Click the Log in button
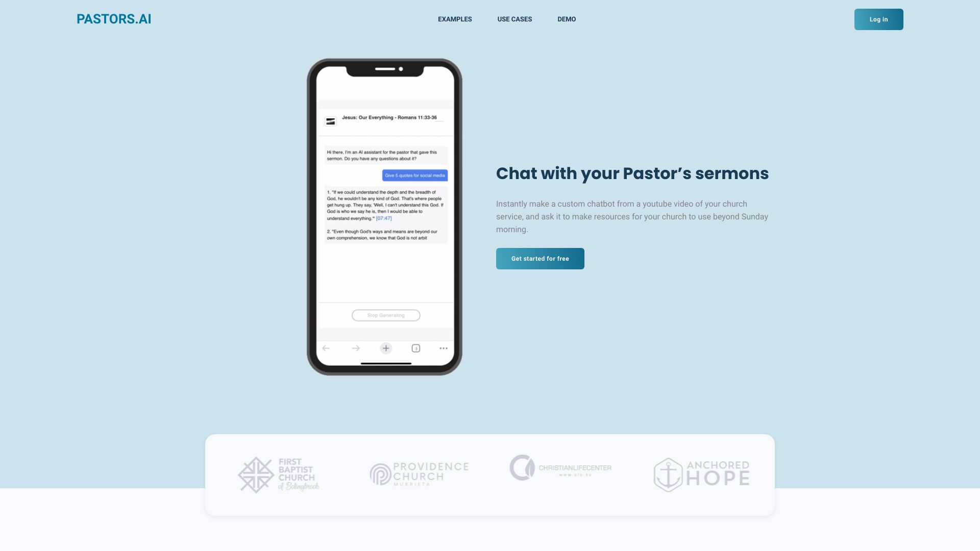Viewport: 980px width, 551px height. [878, 19]
